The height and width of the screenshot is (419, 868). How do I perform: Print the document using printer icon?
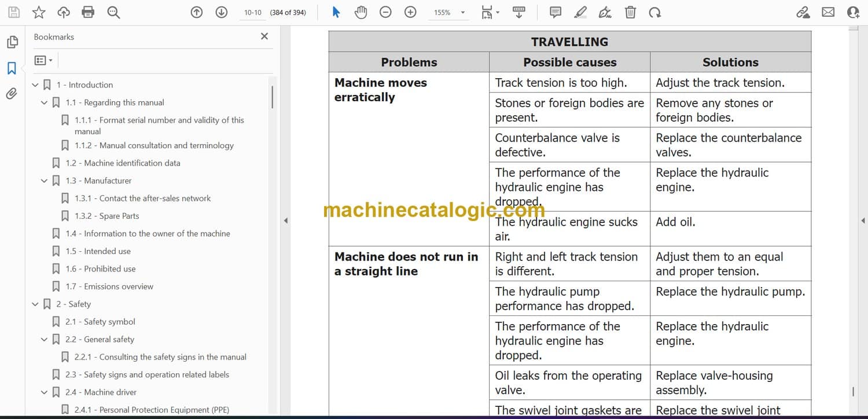88,12
